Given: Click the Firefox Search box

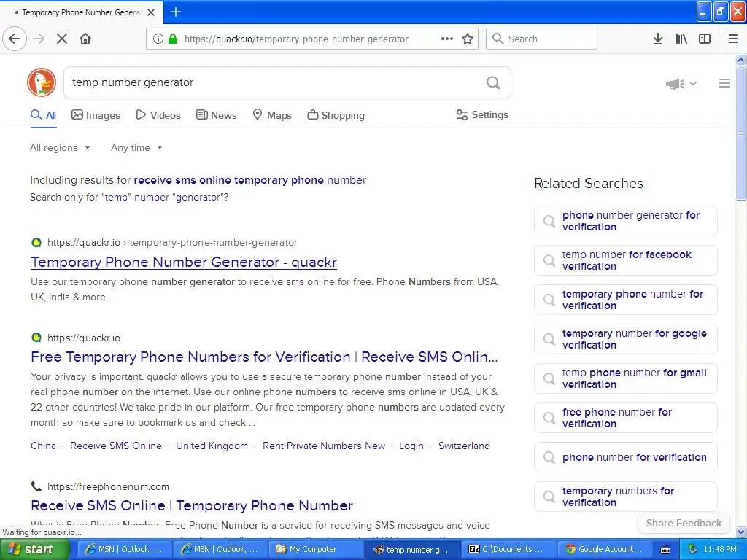Looking at the screenshot, I should (541, 39).
